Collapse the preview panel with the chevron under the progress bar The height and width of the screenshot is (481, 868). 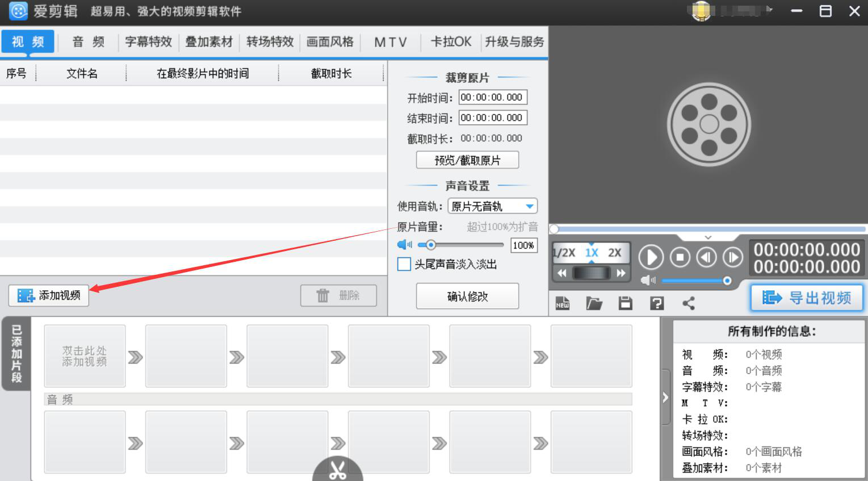[x=708, y=237]
